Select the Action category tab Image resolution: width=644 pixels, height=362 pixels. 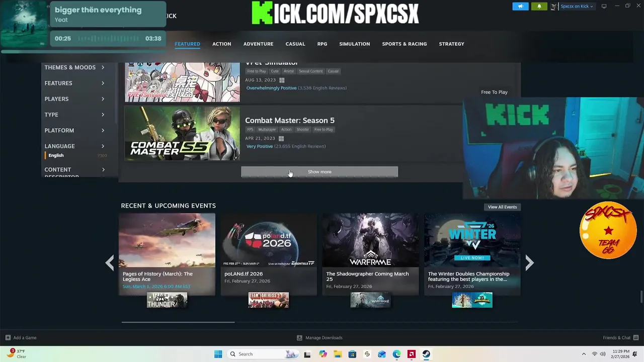click(x=221, y=44)
